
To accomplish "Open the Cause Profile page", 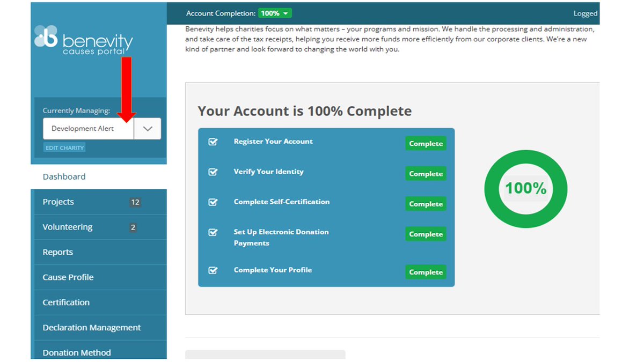I will 100,278.
